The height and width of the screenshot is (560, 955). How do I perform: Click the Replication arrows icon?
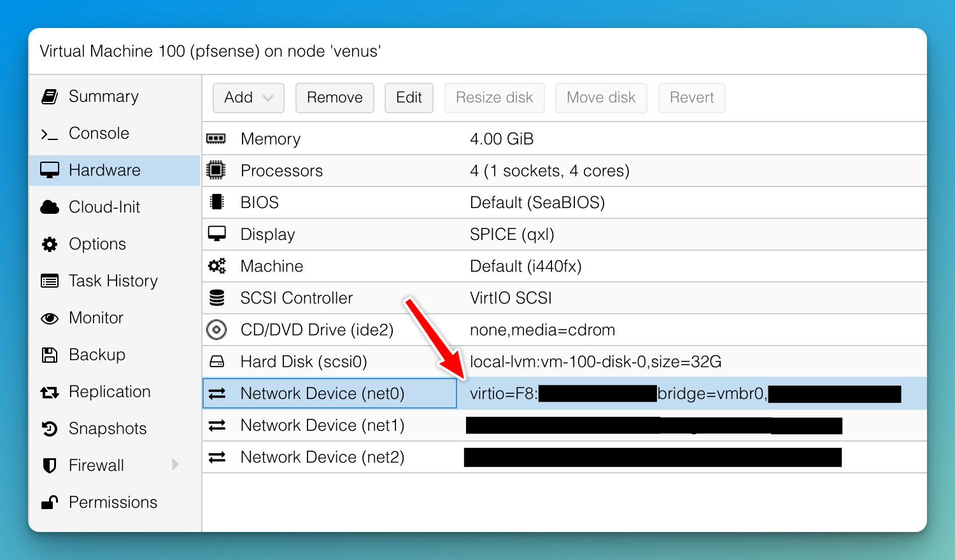point(50,393)
